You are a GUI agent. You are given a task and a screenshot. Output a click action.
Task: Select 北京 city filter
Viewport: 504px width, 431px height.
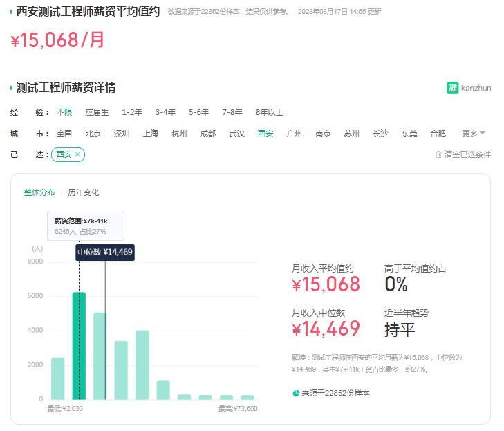click(x=93, y=133)
